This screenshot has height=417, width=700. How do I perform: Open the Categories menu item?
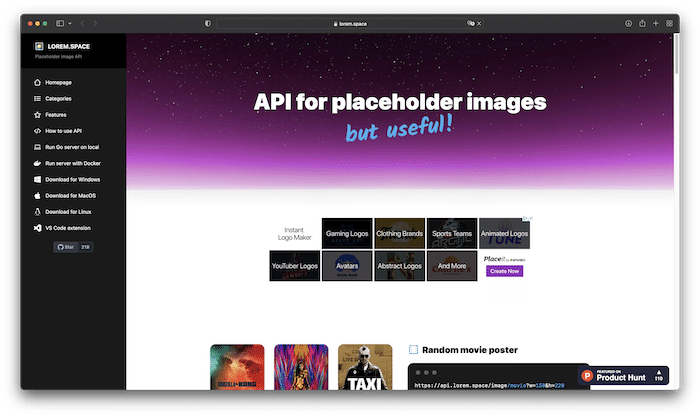tap(58, 99)
